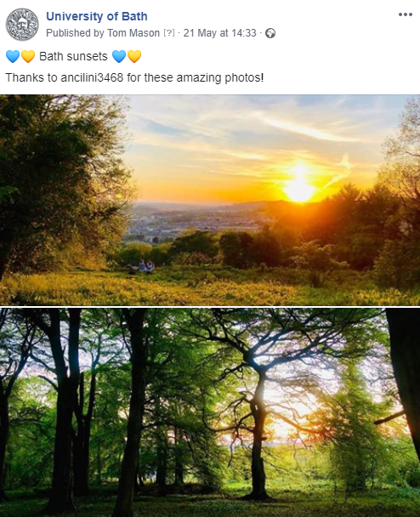Click the Tom Mason publisher name
The height and width of the screenshot is (517, 420).
click(x=133, y=33)
